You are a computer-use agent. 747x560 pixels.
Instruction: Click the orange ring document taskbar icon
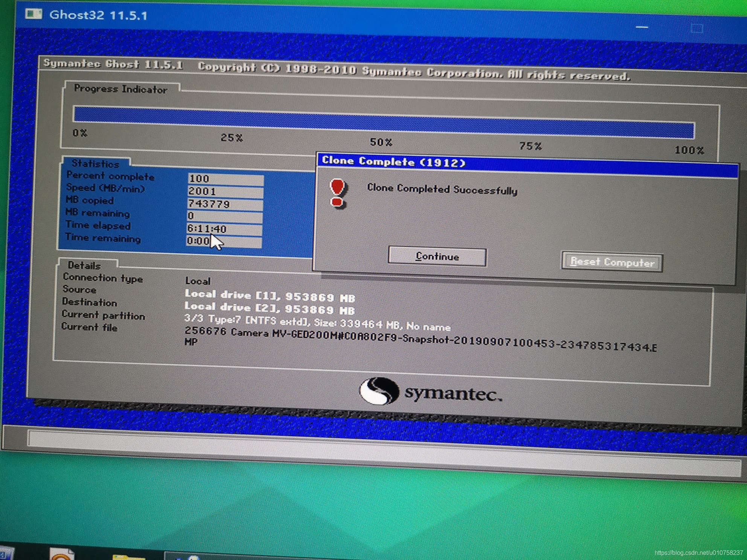pos(62,555)
